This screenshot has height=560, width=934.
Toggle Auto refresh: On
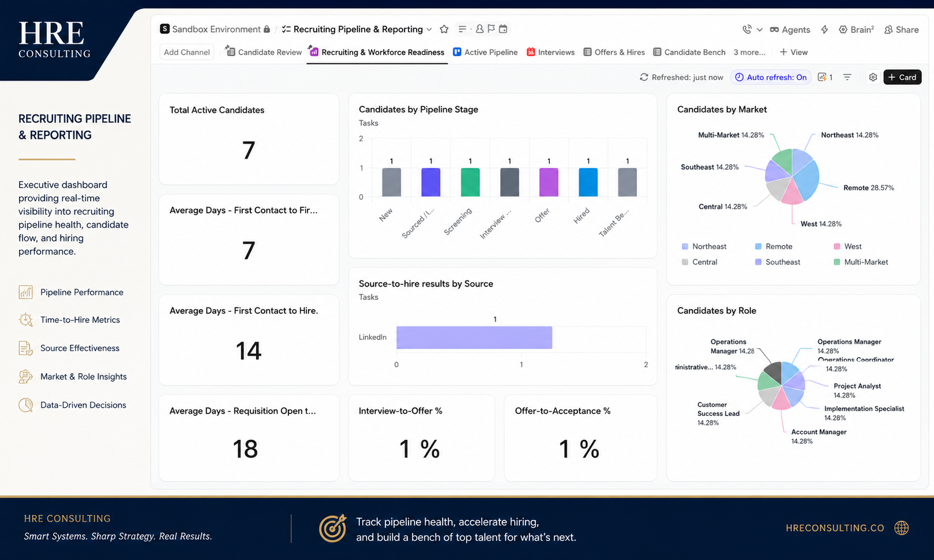pyautogui.click(x=771, y=77)
